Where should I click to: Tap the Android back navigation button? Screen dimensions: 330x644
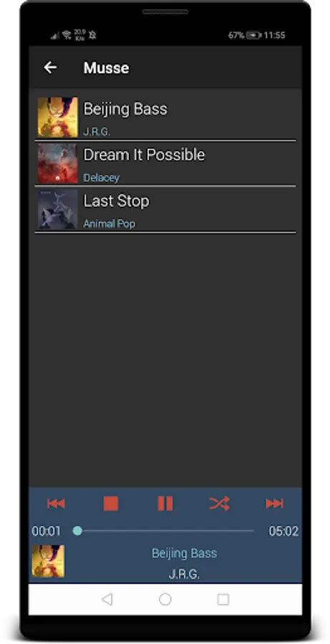pyautogui.click(x=107, y=600)
